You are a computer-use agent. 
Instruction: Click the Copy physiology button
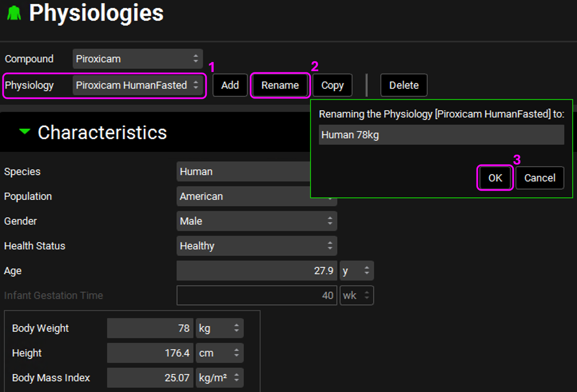coord(332,85)
